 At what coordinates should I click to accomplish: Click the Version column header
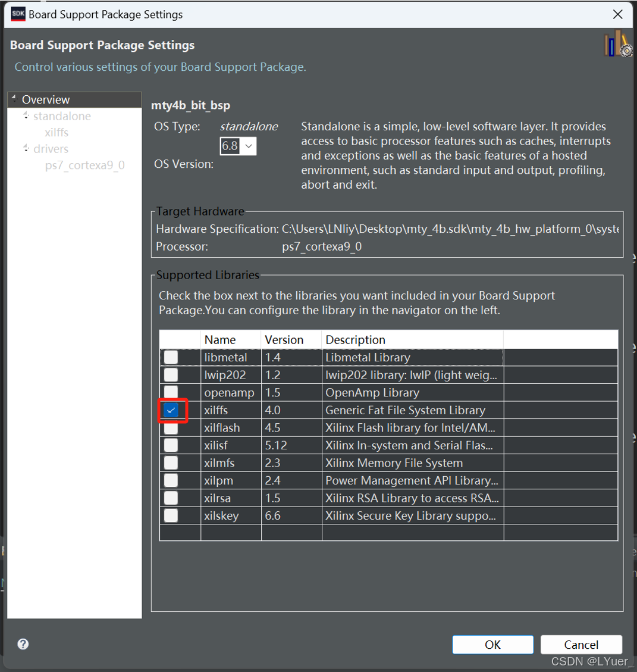pos(291,339)
